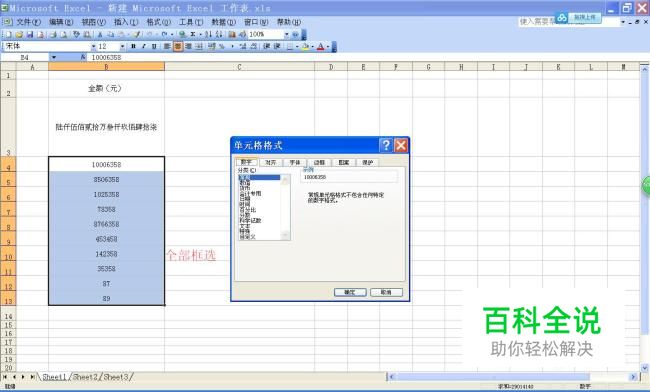The image size is (650, 392).
Task: Click the Sort Descending icon
Action: tap(219, 34)
